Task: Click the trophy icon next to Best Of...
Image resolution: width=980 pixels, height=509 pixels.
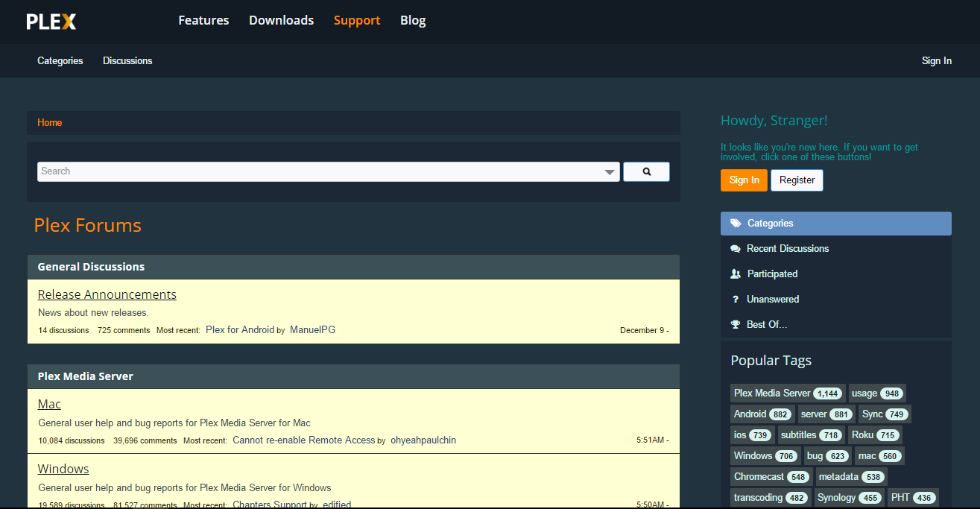Action: point(735,324)
